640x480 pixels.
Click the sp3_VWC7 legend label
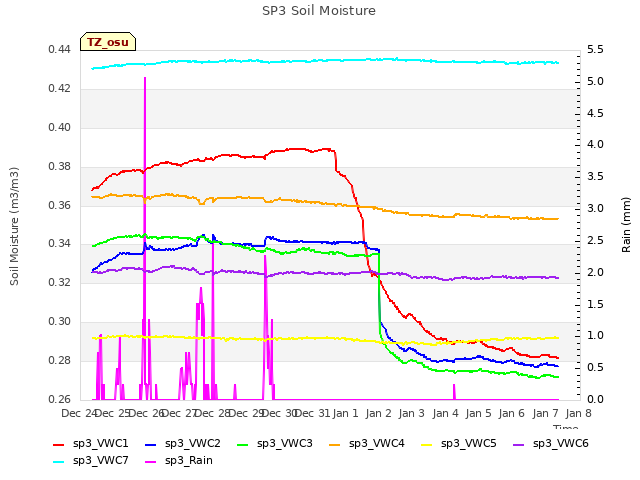(100, 461)
